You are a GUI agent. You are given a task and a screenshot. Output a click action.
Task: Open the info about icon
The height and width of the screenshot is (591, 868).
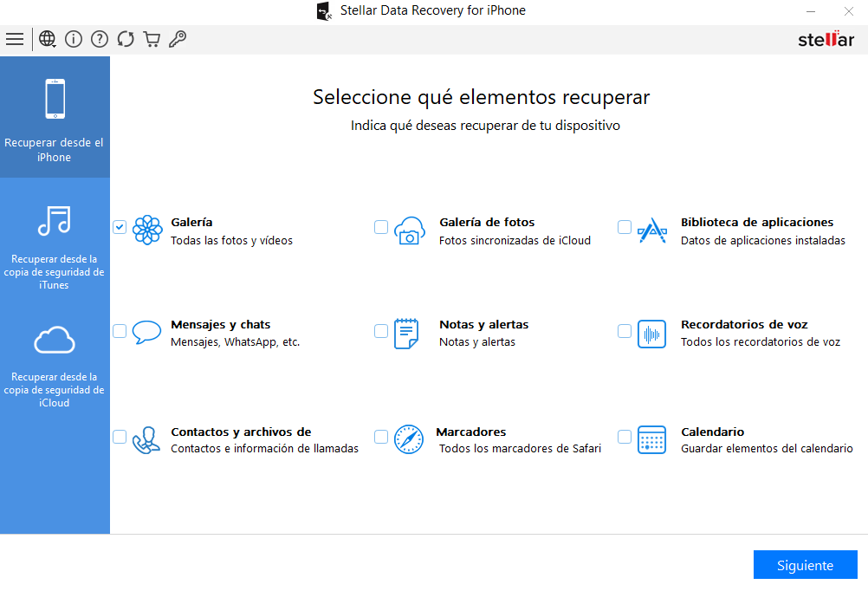click(74, 39)
